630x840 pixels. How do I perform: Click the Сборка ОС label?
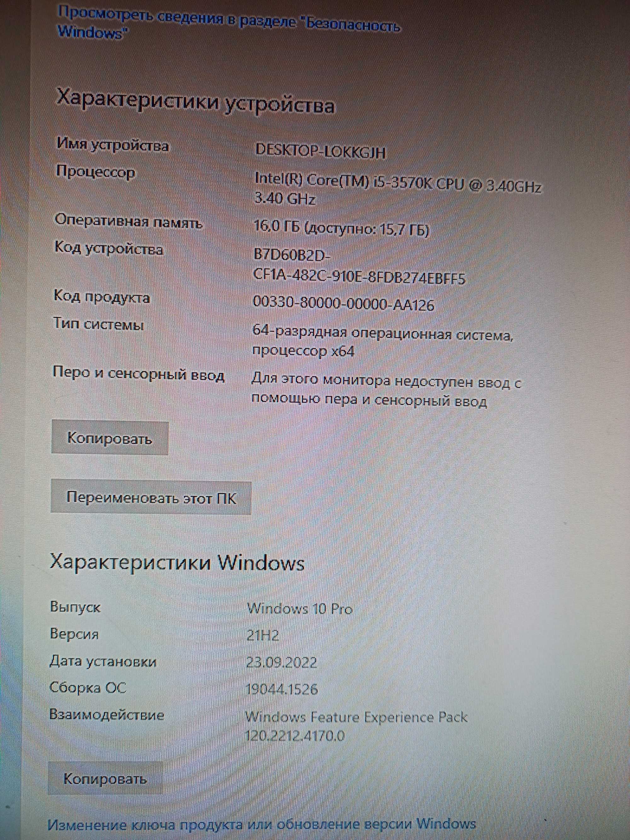[88, 688]
